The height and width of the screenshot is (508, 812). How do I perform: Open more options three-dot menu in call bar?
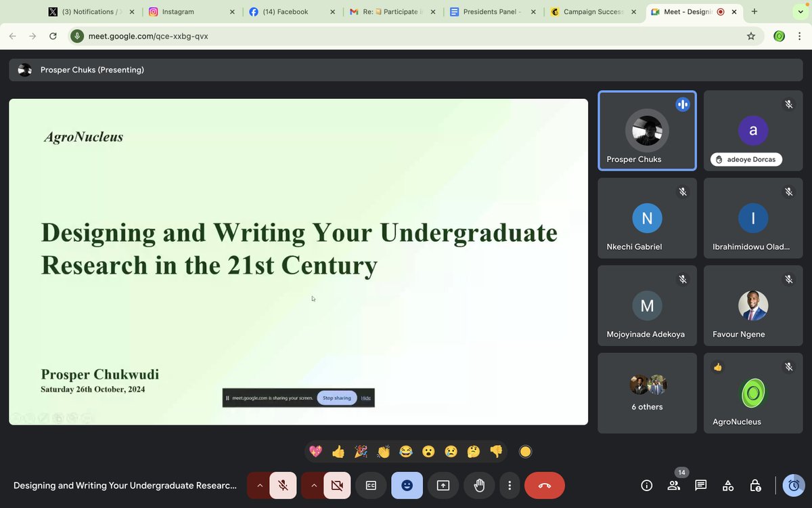pos(510,485)
